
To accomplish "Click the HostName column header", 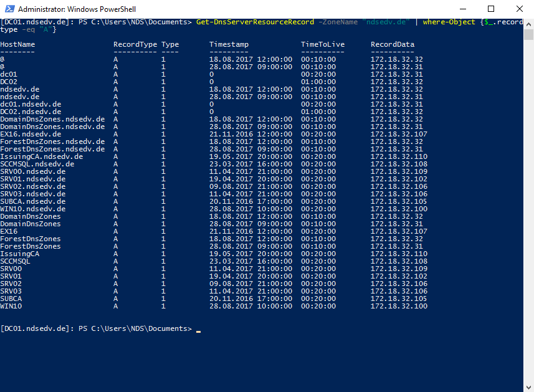I will [17, 44].
